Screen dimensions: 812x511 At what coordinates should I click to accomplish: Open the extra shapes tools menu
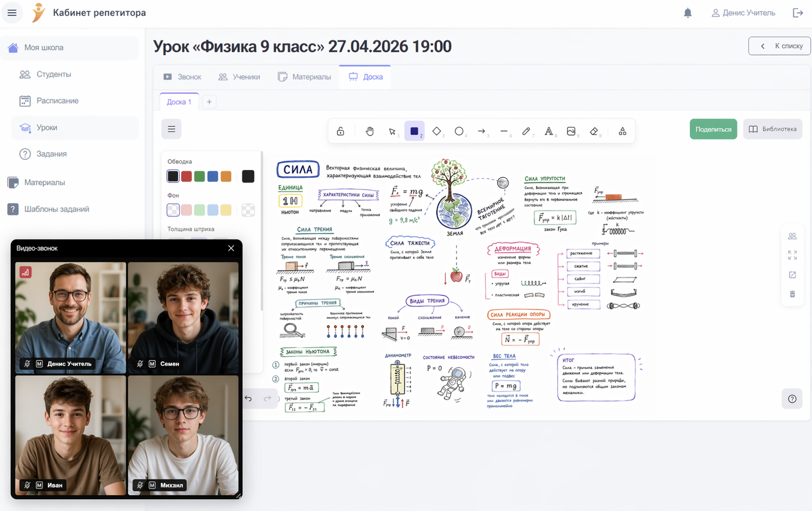(622, 131)
